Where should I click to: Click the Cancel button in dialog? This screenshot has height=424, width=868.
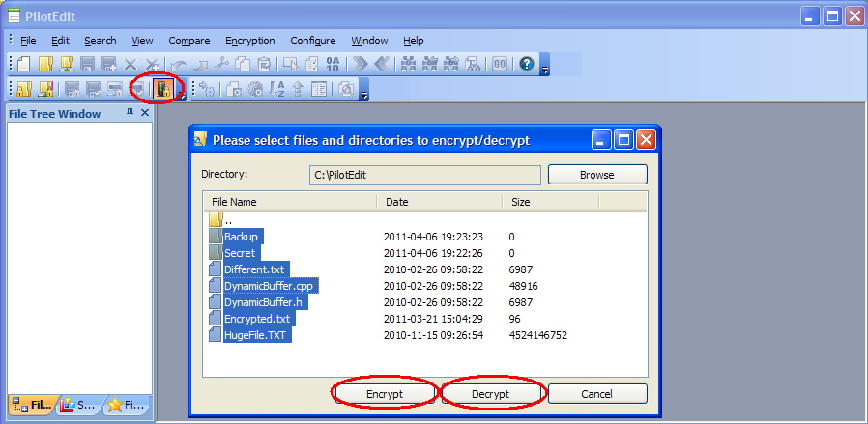point(596,394)
